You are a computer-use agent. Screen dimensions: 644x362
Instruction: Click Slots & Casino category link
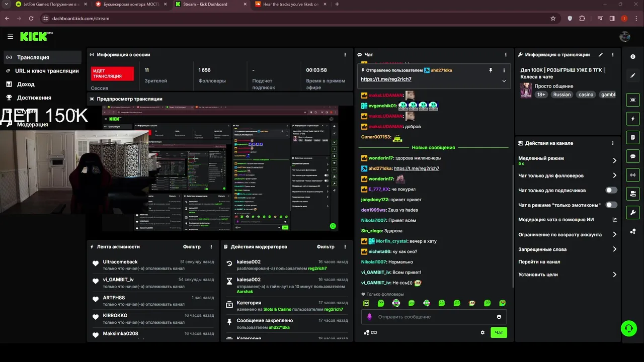[277, 309]
